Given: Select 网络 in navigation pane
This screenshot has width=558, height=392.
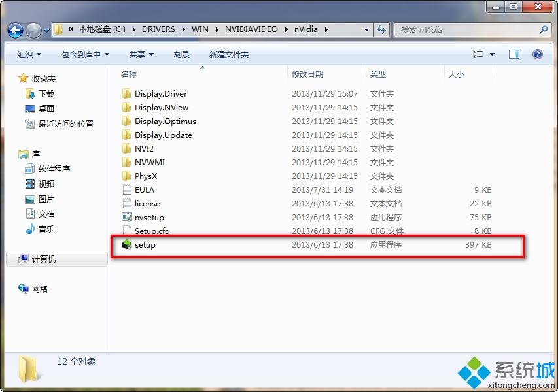Looking at the screenshot, I should click(x=33, y=289).
